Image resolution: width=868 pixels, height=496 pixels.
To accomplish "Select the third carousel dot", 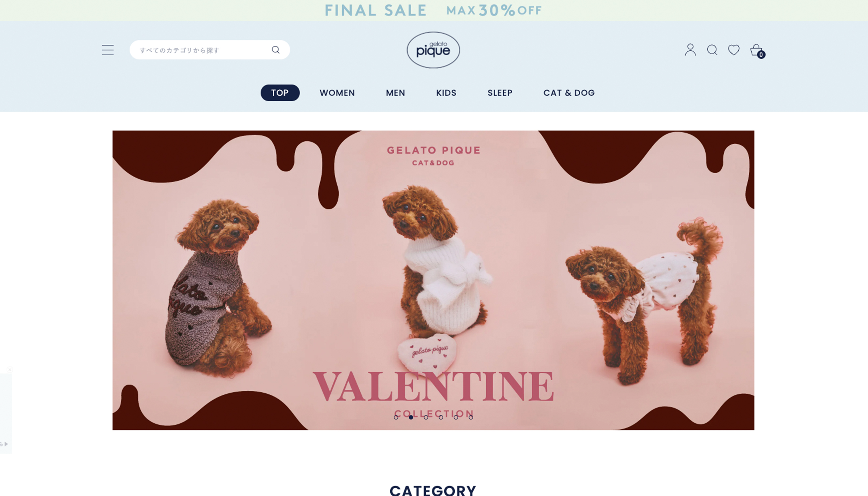I will 426,417.
